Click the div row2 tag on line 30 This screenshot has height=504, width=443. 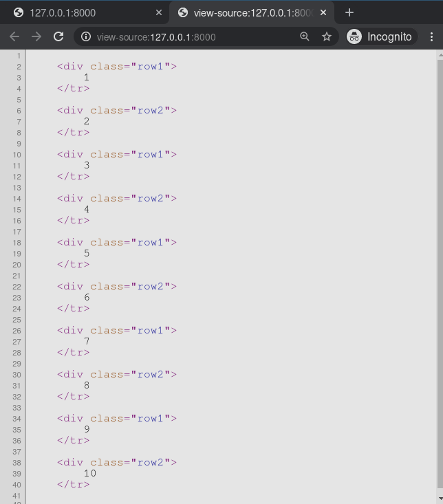click(x=117, y=375)
